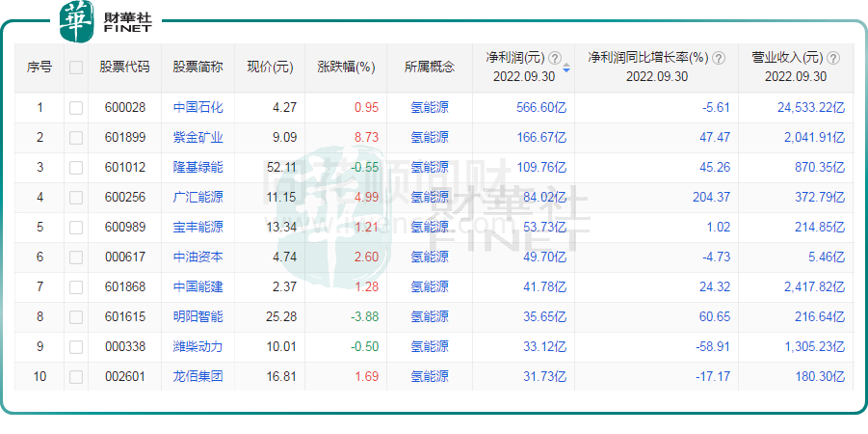Open the 宝丰能源 stock link
Image resolution: width=868 pixels, height=434 pixels.
[198, 227]
